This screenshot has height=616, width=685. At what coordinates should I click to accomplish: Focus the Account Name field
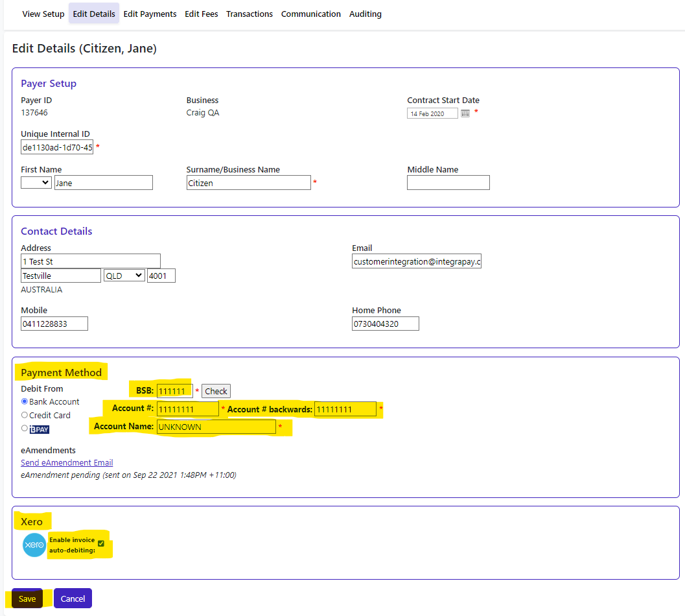coord(216,427)
